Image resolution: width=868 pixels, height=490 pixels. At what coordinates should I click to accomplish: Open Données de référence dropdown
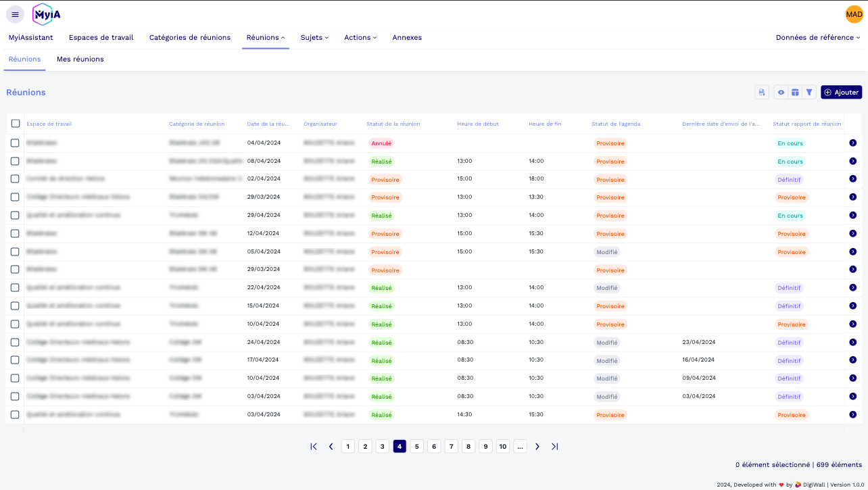click(818, 38)
